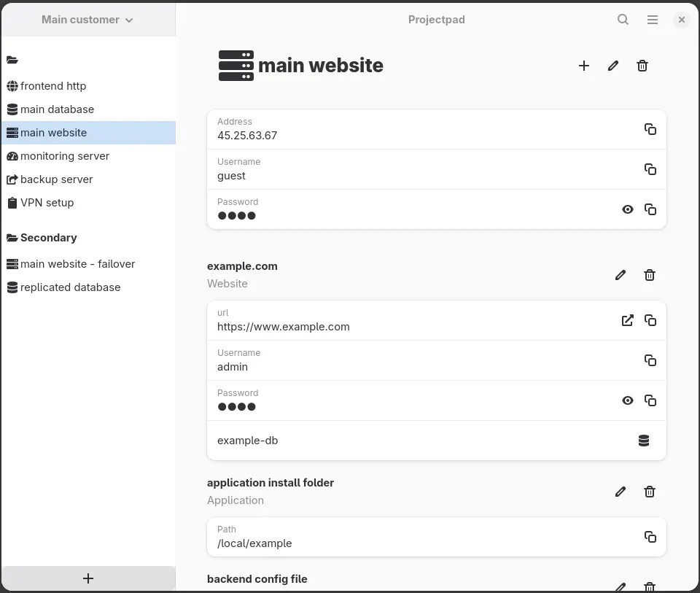The height and width of the screenshot is (593, 700).
Task: Copy the guest username field
Action: (x=650, y=169)
